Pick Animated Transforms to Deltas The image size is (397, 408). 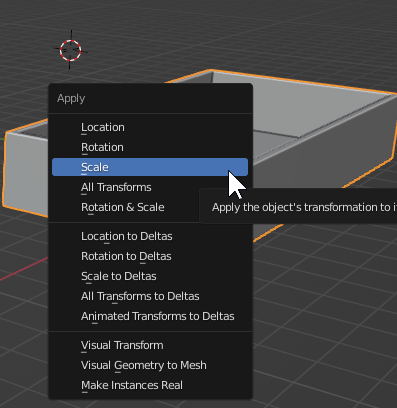click(150, 316)
